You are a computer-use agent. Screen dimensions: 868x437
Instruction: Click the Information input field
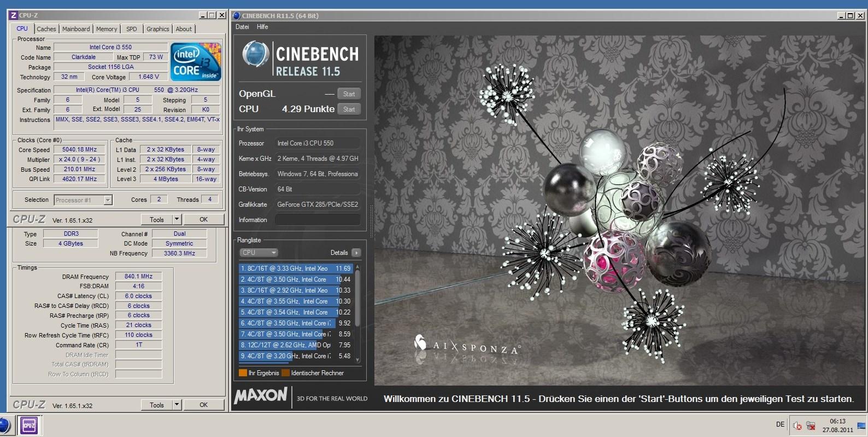coord(317,220)
